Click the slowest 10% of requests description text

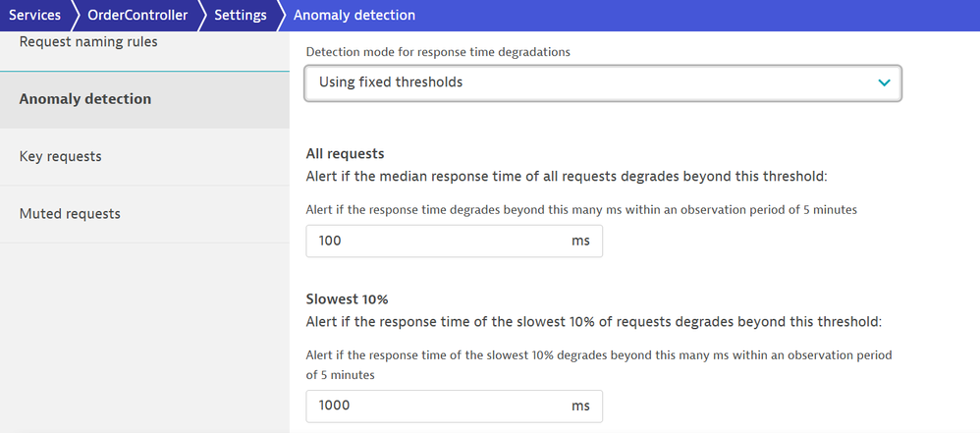(594, 321)
